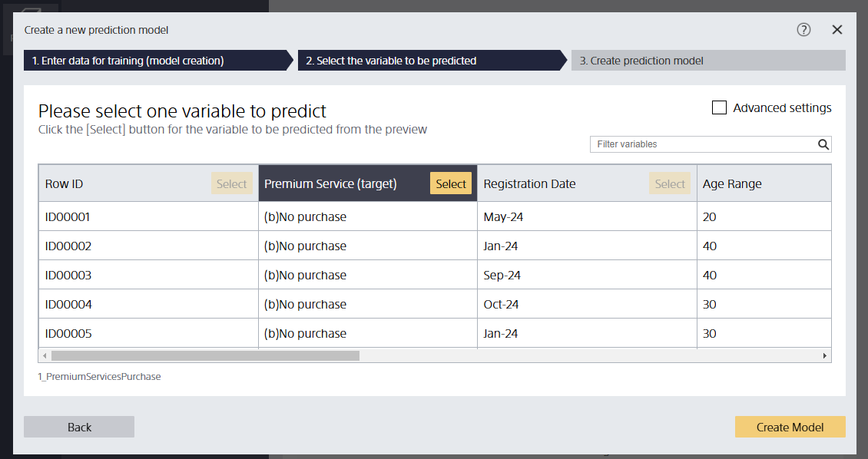Select Premium Service (target) as prediction variable
868x459 pixels.
(x=451, y=184)
